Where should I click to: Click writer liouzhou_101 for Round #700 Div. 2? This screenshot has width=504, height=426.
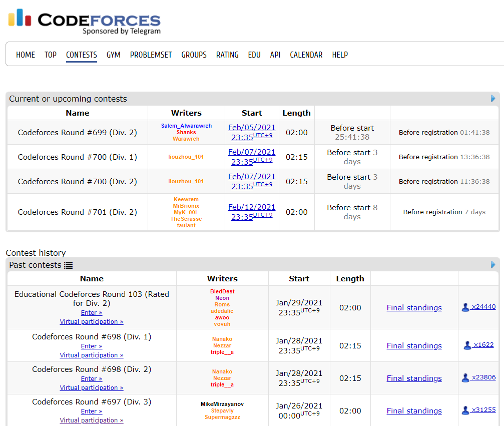click(x=186, y=181)
